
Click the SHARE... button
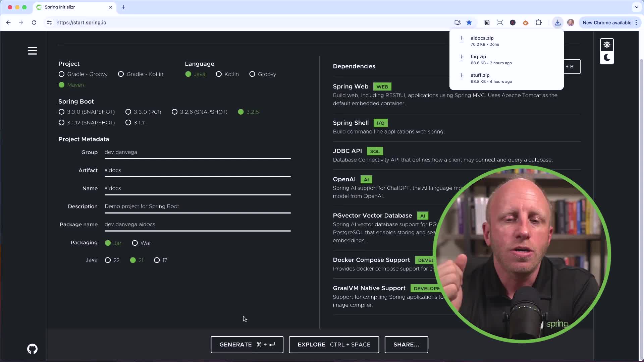click(406, 345)
